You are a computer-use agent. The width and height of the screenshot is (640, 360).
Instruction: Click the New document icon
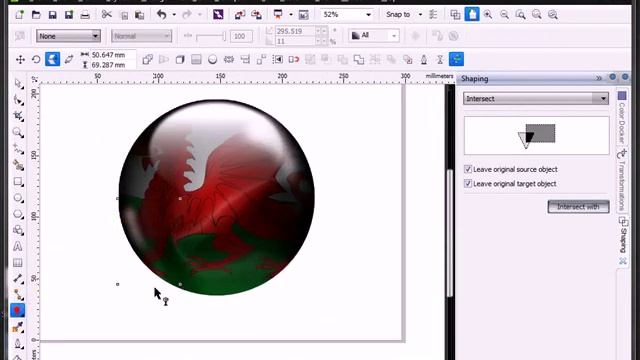click(x=19, y=15)
